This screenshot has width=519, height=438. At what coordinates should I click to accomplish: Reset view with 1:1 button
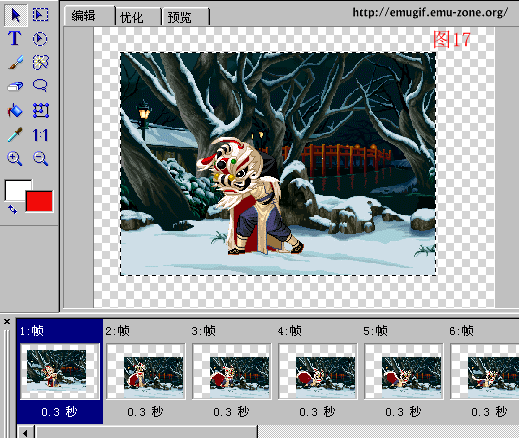click(40, 135)
